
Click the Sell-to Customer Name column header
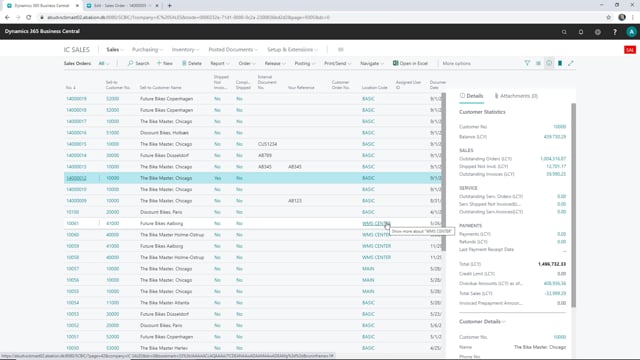click(160, 87)
